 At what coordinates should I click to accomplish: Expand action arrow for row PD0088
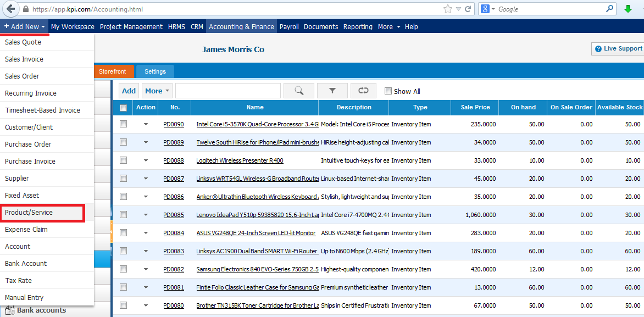(146, 160)
